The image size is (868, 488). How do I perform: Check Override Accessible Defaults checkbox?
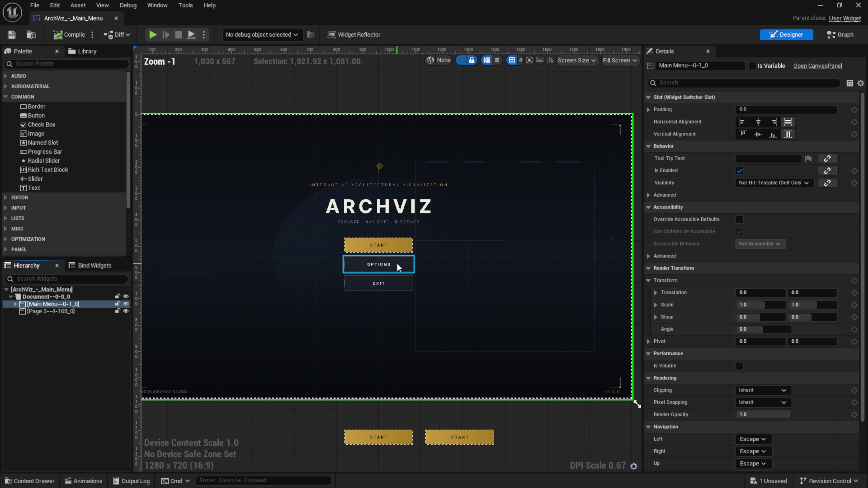pyautogui.click(x=740, y=220)
